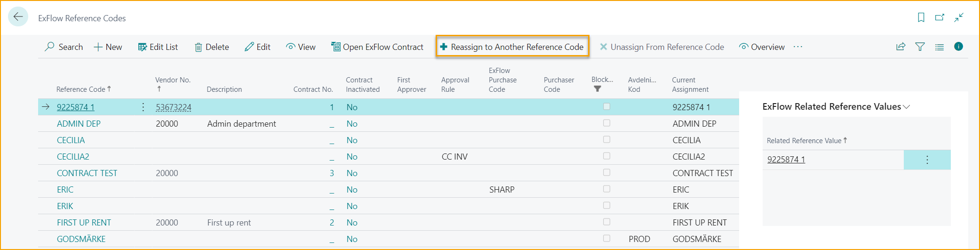980x250 pixels.
Task: Open reference code 9225874 1 link
Action: pyautogui.click(x=76, y=107)
